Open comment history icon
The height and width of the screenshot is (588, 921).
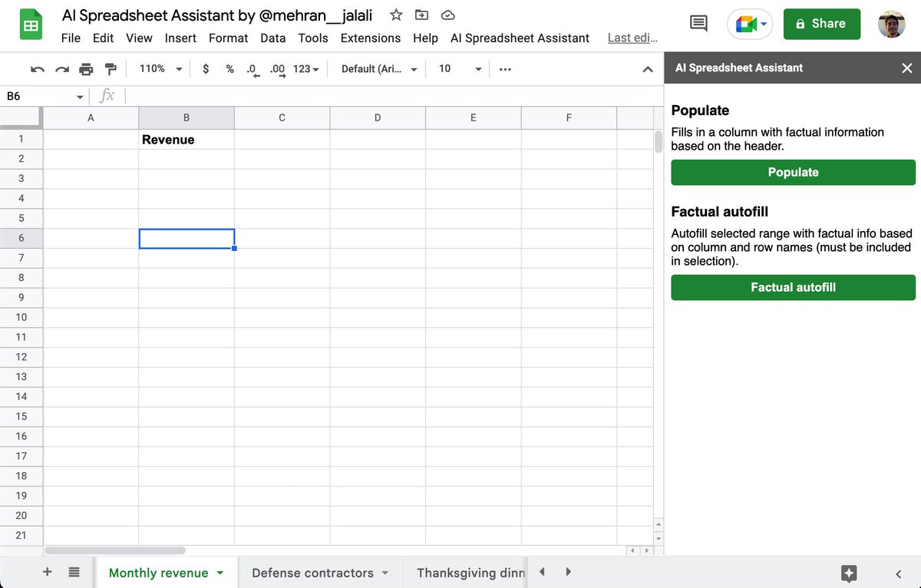(698, 24)
